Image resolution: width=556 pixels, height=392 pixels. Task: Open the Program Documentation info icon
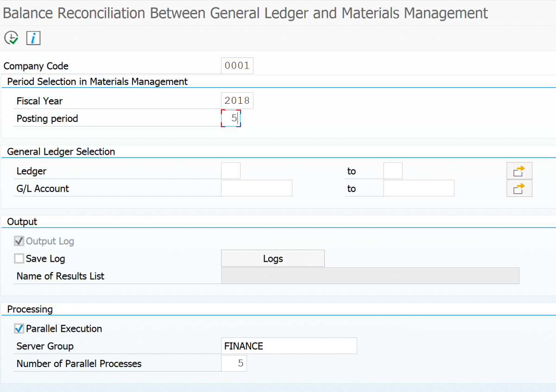(32, 38)
